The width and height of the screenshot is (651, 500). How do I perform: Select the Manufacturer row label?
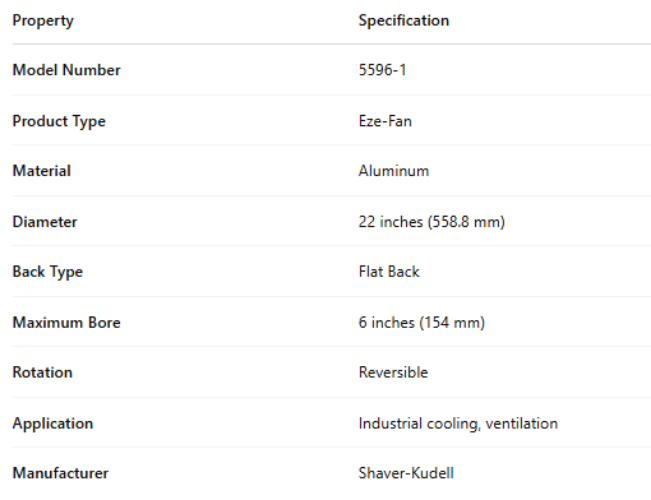tap(60, 473)
